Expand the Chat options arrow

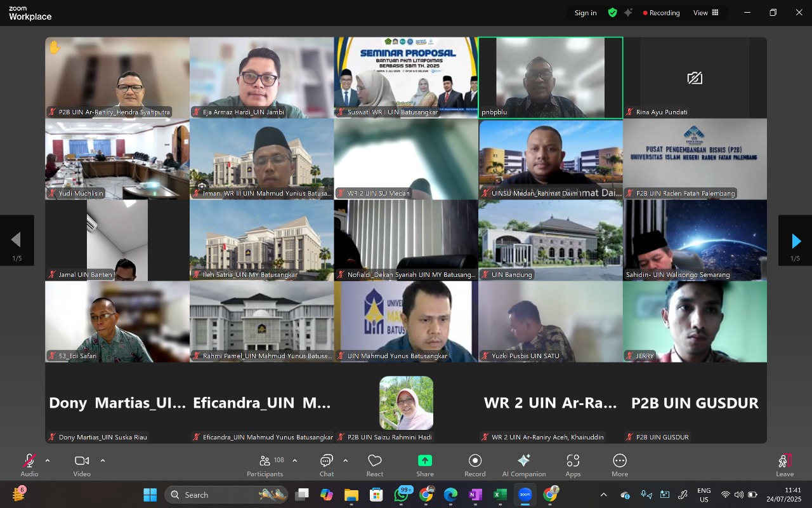pyautogui.click(x=346, y=460)
